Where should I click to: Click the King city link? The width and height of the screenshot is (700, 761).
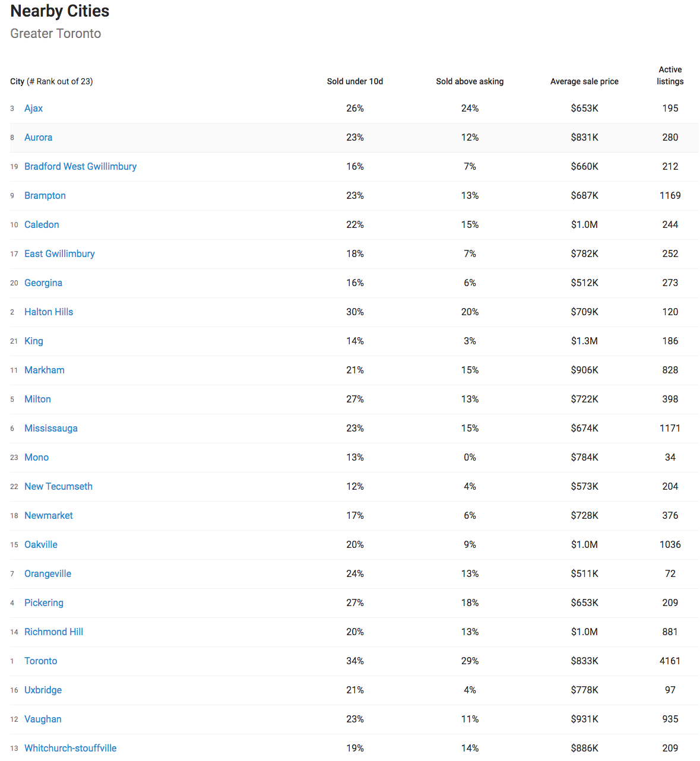coord(33,341)
